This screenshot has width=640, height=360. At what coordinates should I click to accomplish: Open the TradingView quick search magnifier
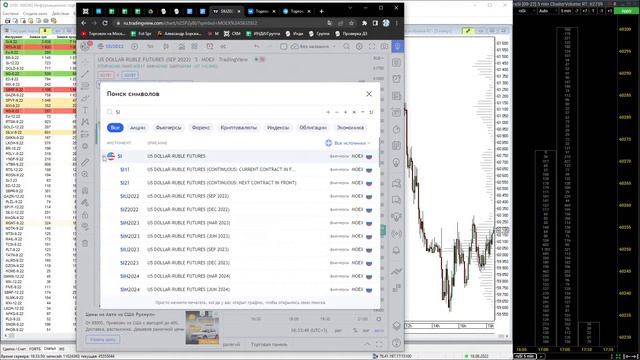(346, 47)
